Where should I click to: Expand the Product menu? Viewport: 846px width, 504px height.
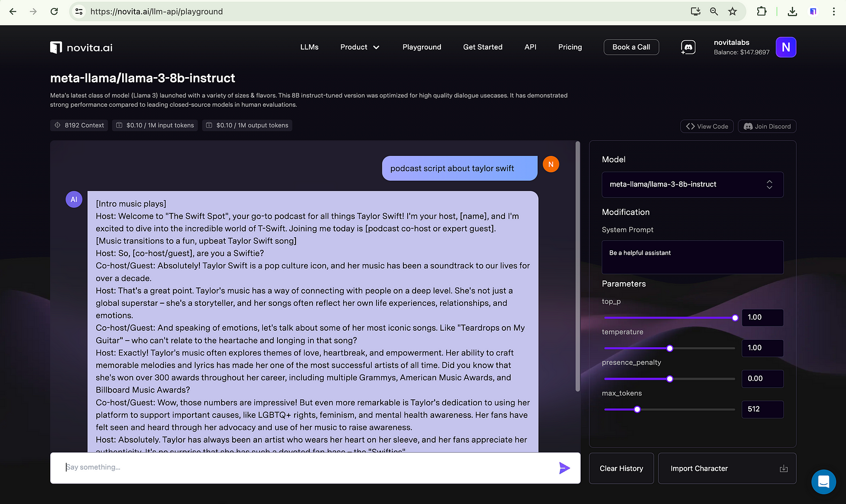(x=360, y=47)
